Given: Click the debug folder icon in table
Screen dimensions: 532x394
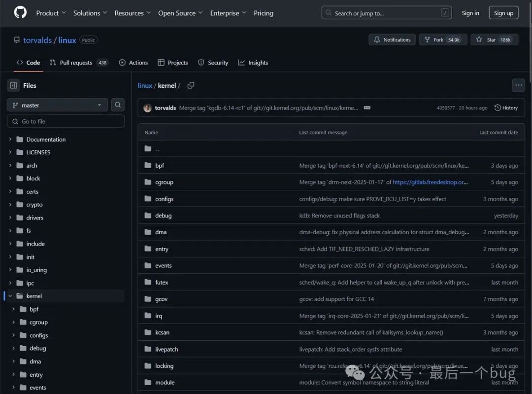Looking at the screenshot, I should (x=148, y=215).
